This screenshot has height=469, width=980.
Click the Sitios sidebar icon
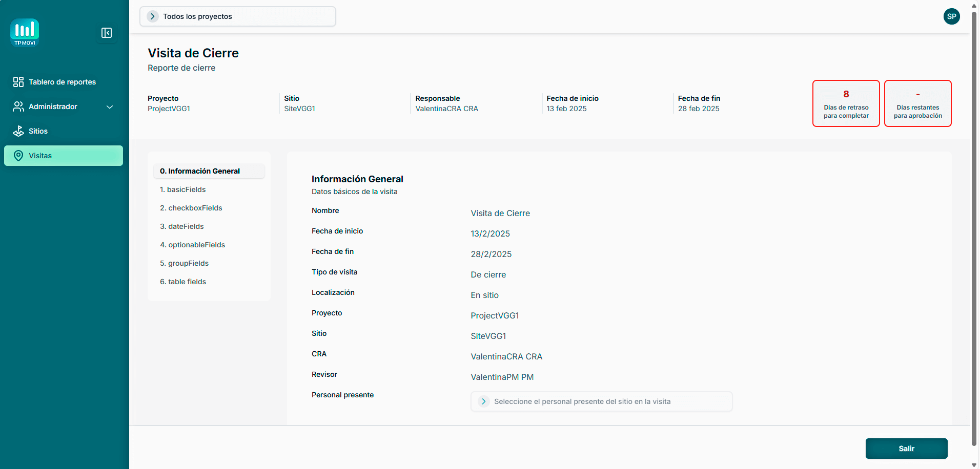pos(18,131)
